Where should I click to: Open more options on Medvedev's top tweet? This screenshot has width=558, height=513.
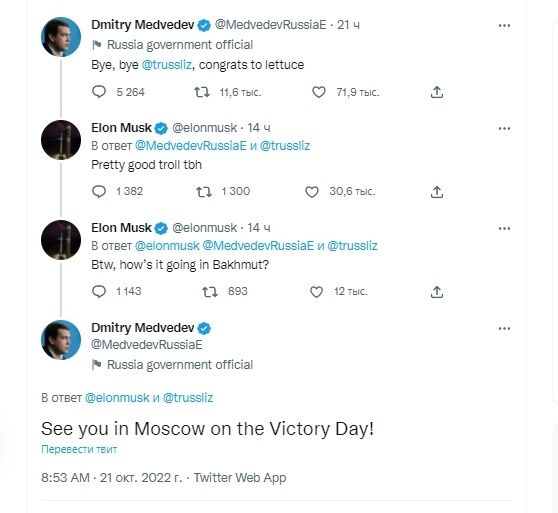504,25
